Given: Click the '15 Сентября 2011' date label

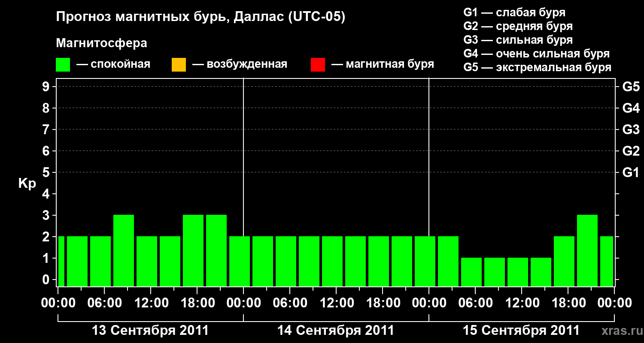Looking at the screenshot, I should 521,331.
